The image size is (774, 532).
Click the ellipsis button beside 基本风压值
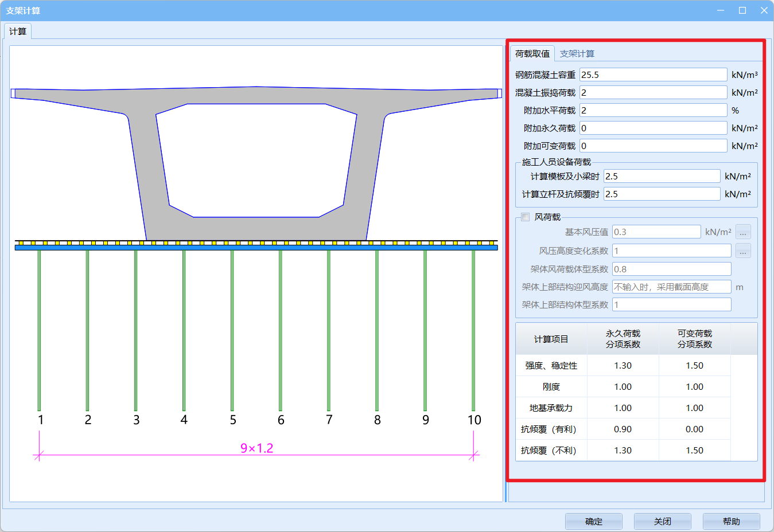(x=743, y=232)
